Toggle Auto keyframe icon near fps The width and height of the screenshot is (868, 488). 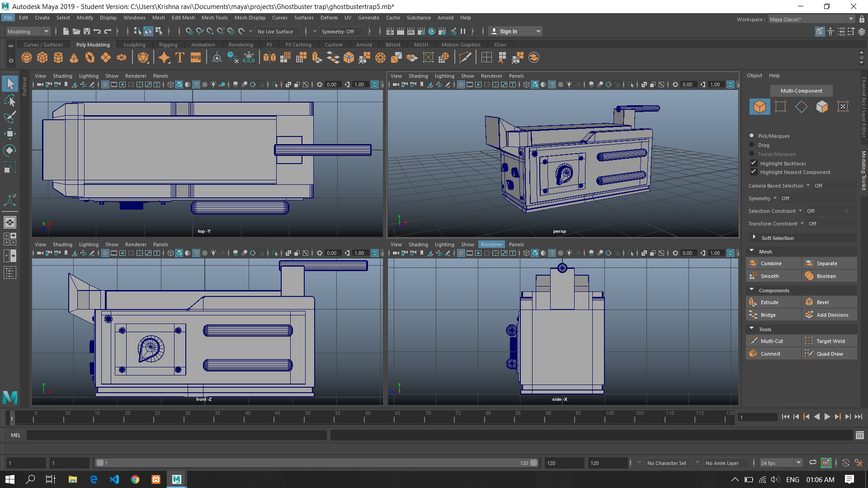[x=846, y=463]
